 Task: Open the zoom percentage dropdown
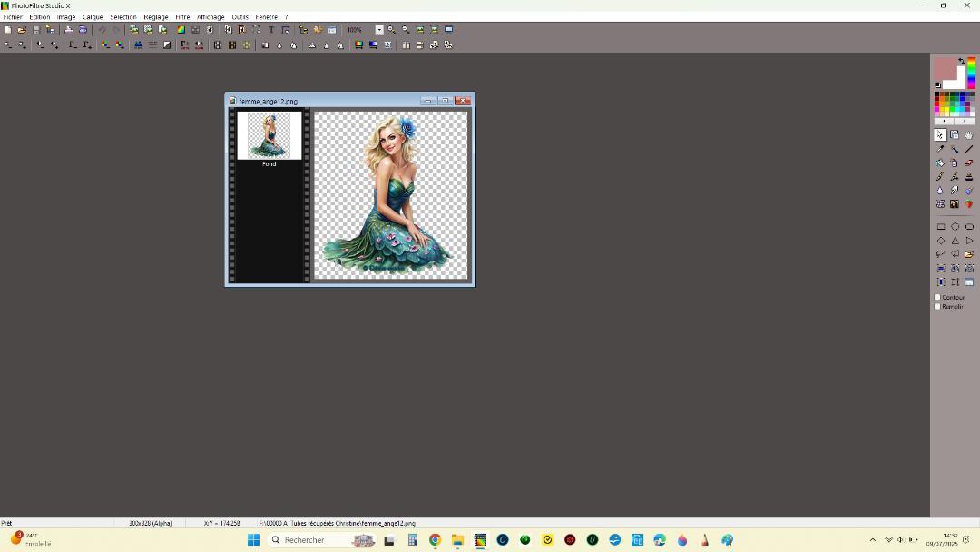pos(379,30)
